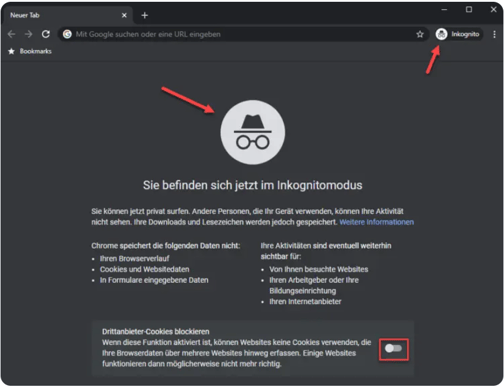
Task: Click the Inkognito label button
Action: [x=465, y=34]
